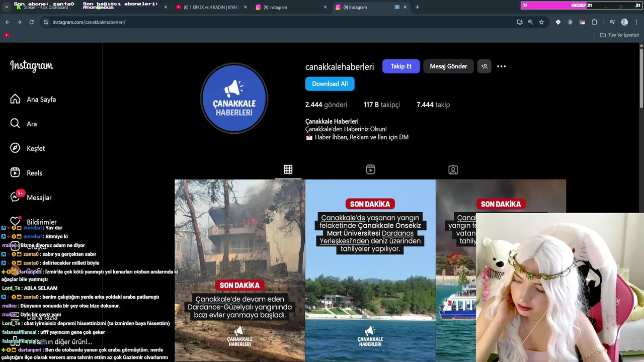Click the Çanakkale Haberleri display name

[332, 121]
